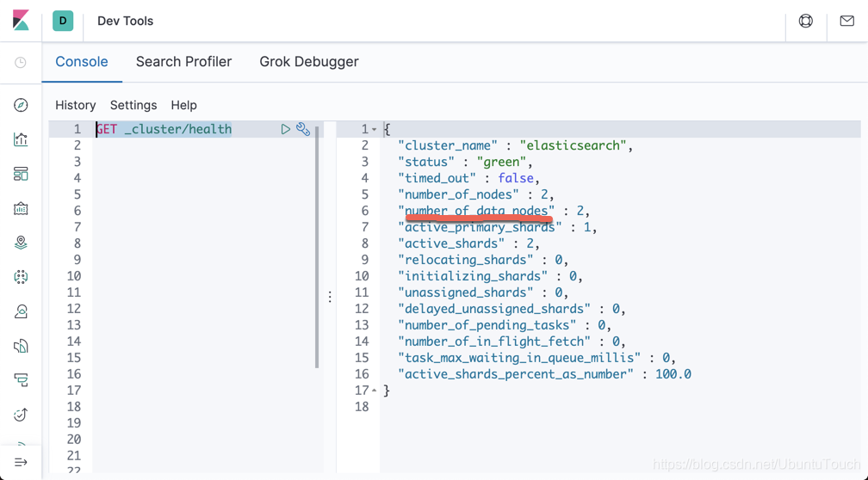Open console Help
The height and width of the screenshot is (480, 868).
coord(183,105)
